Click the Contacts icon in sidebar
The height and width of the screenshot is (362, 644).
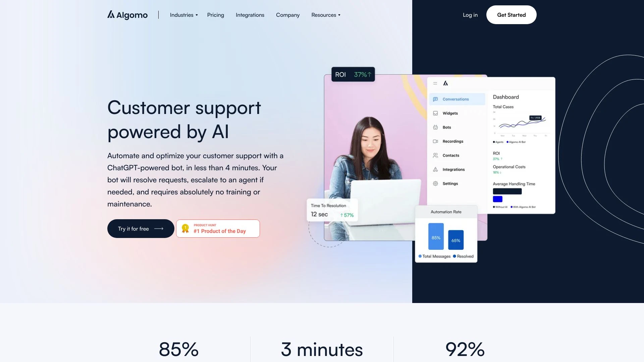point(436,155)
